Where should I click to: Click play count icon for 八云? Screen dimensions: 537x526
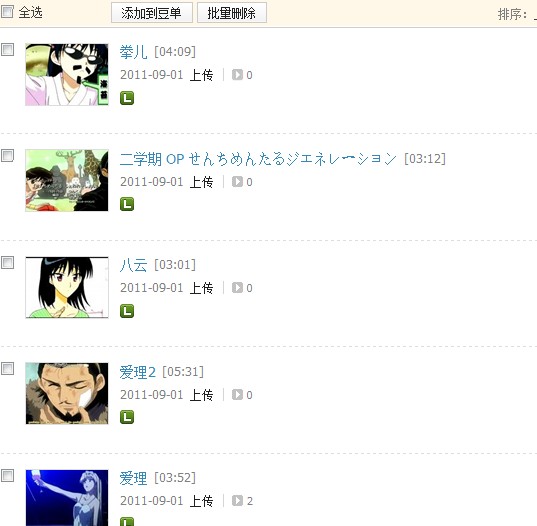pos(237,288)
